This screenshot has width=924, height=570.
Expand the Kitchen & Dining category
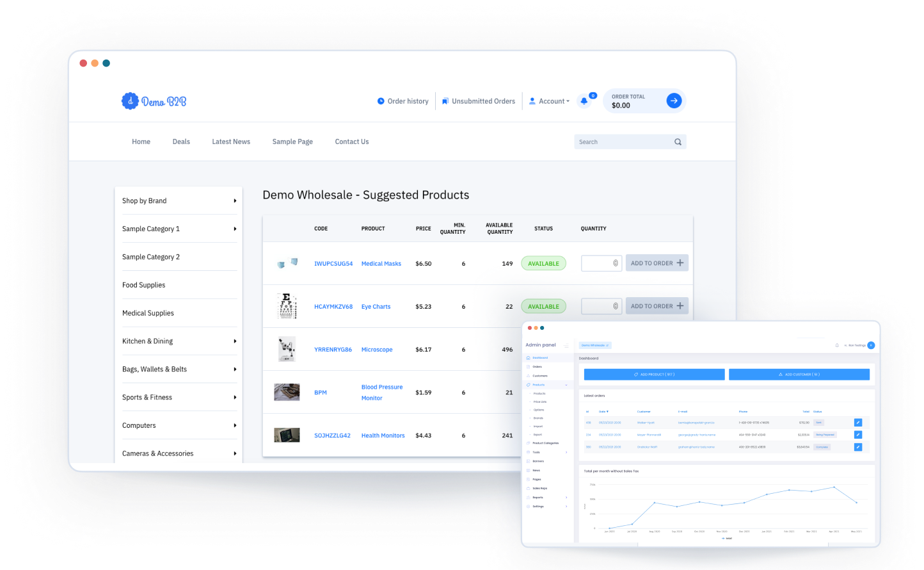235,341
